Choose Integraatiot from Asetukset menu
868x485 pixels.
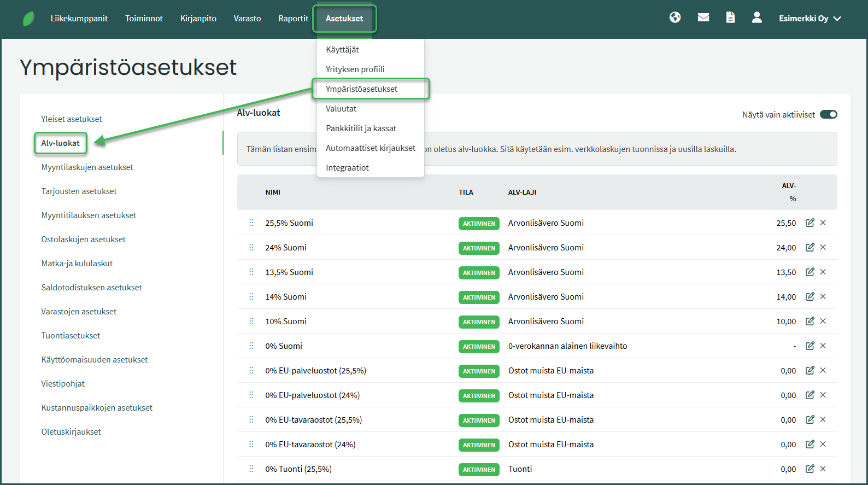(x=347, y=168)
